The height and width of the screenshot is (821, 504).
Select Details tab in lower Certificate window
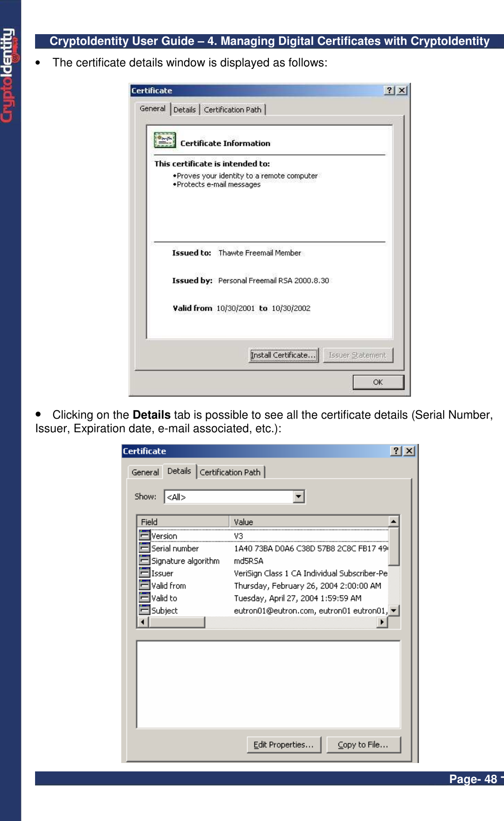179,471
